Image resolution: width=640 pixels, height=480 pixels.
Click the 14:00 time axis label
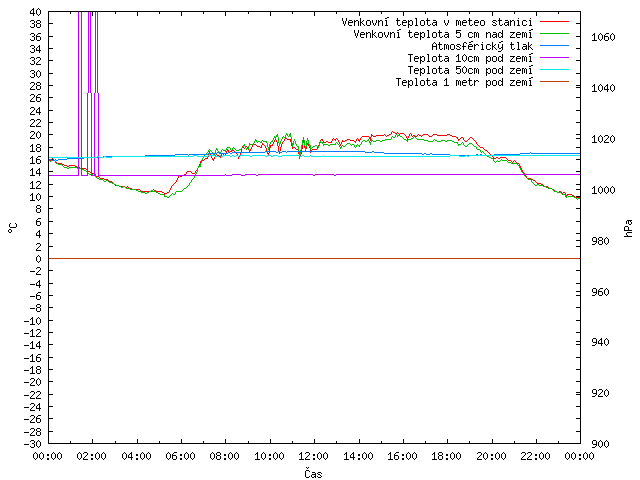coord(358,456)
